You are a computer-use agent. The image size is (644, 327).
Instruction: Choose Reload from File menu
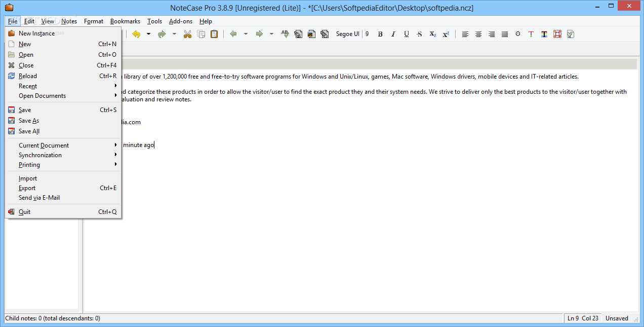[x=63, y=76]
